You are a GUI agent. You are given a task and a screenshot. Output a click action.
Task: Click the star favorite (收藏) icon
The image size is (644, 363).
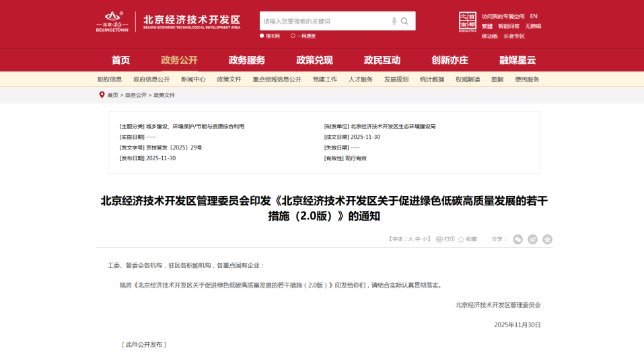(461, 239)
